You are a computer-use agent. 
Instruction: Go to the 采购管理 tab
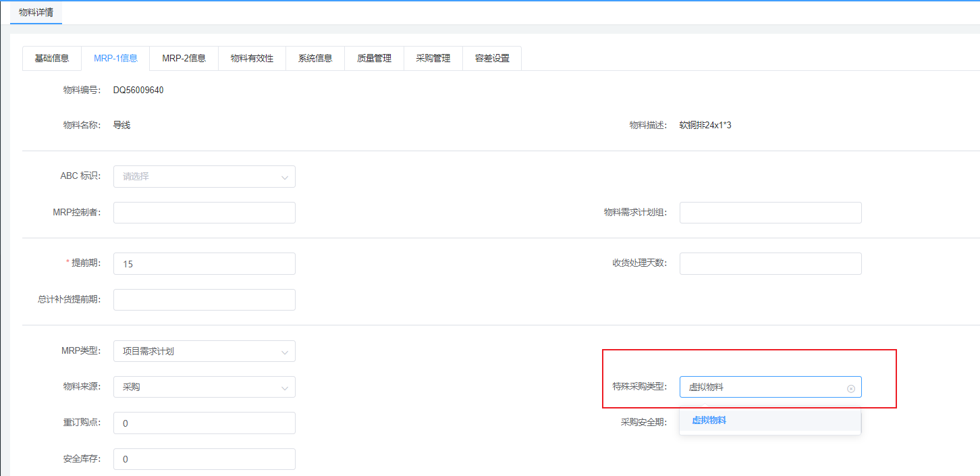(433, 58)
